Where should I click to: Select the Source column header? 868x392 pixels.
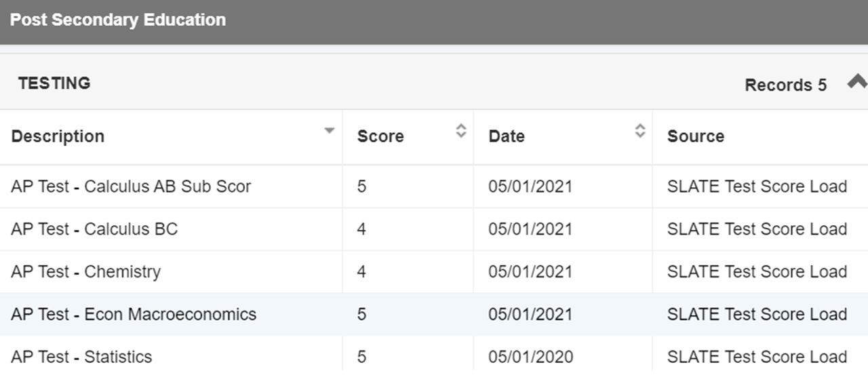[760, 136]
